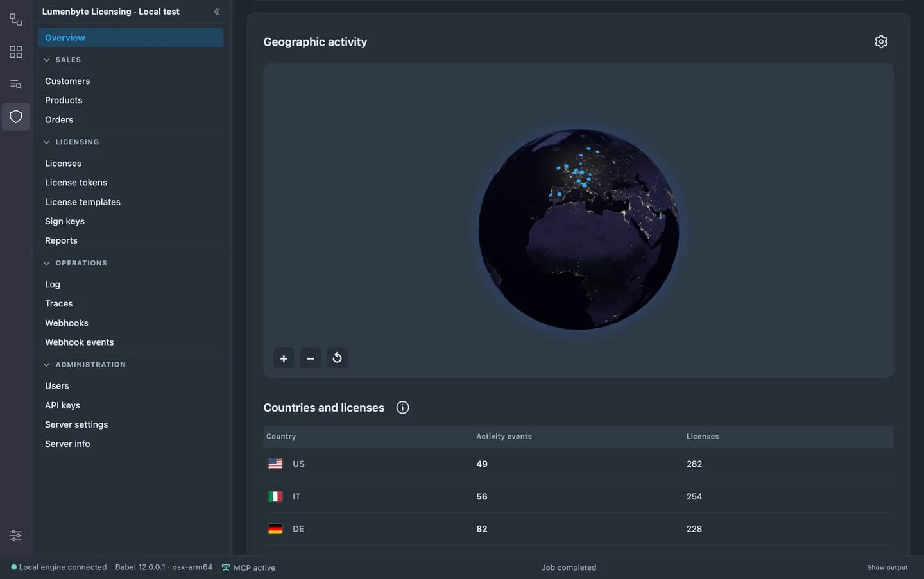Collapse the LICENSING section
Screen dimensions: 924x579
pyautogui.click(x=46, y=142)
